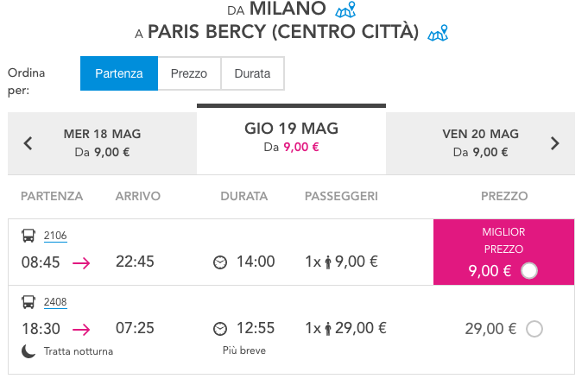The width and height of the screenshot is (588, 385).
Task: Select the 9,00 € fare radio button
Action: tap(529, 271)
